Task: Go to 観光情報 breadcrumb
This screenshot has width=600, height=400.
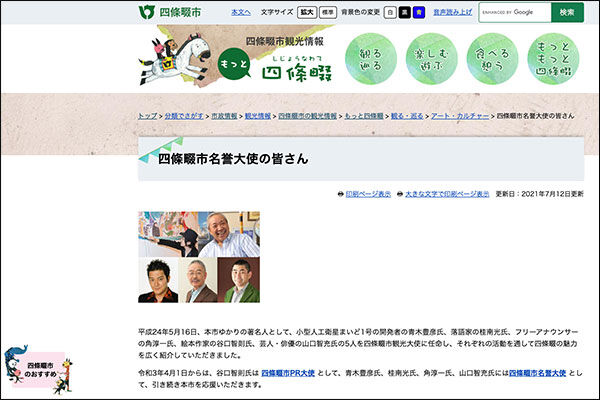Action: click(x=258, y=116)
